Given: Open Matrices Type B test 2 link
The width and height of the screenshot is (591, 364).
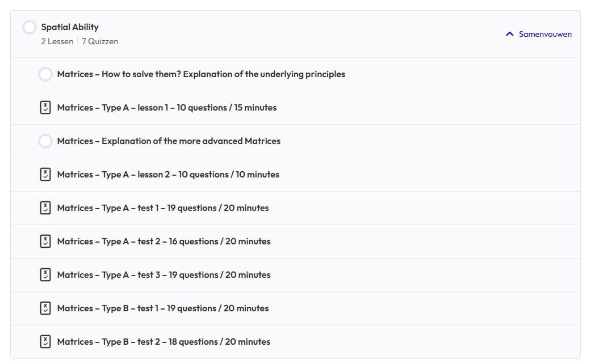Looking at the screenshot, I should click(x=164, y=342).
